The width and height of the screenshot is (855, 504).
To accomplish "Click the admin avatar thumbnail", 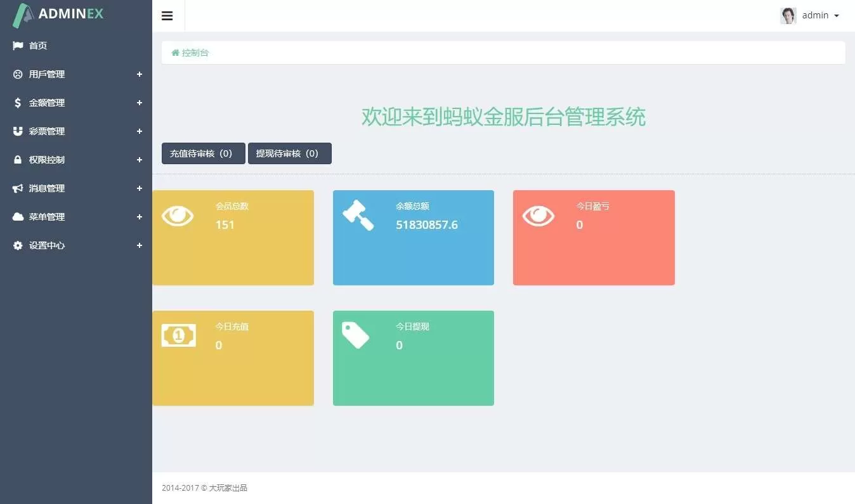I will pyautogui.click(x=788, y=16).
